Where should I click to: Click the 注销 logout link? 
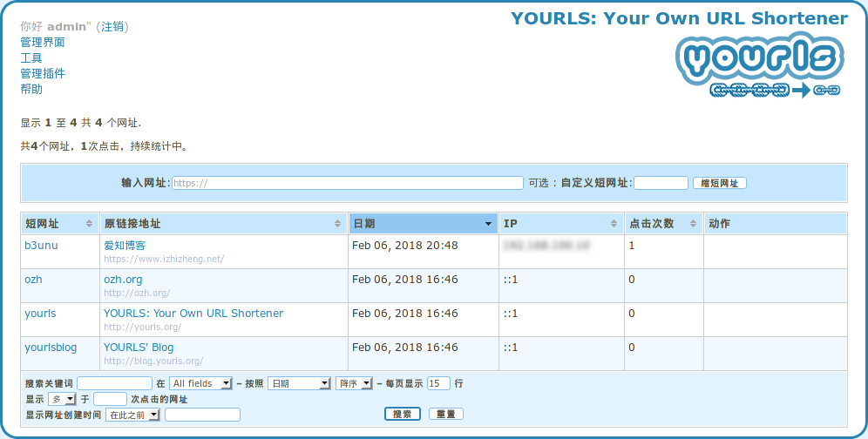pos(113,26)
